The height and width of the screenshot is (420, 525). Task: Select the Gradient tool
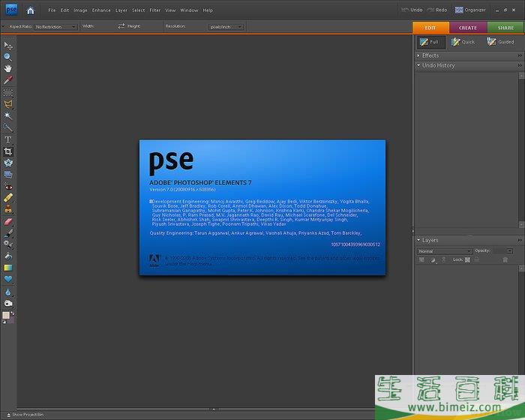pos(8,268)
